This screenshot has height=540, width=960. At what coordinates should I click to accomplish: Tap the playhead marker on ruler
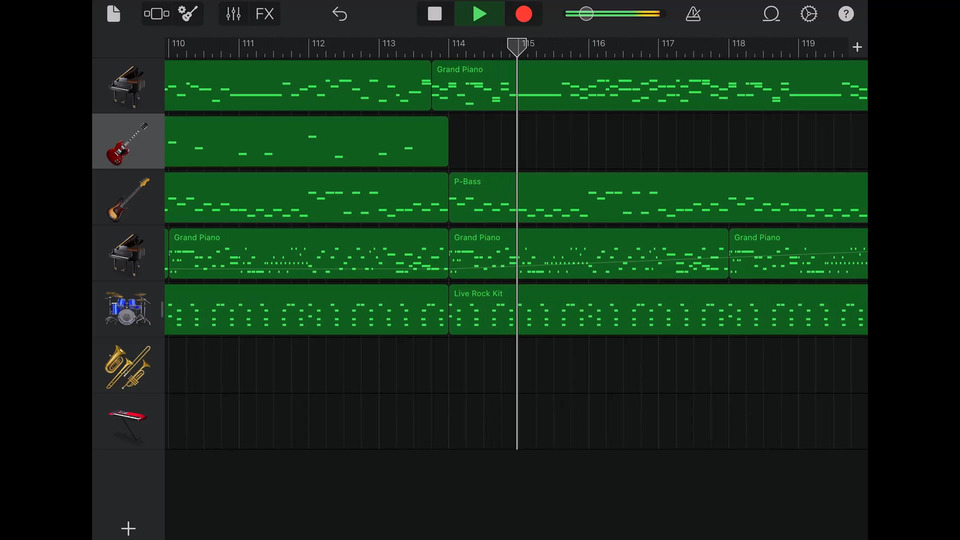coord(517,47)
